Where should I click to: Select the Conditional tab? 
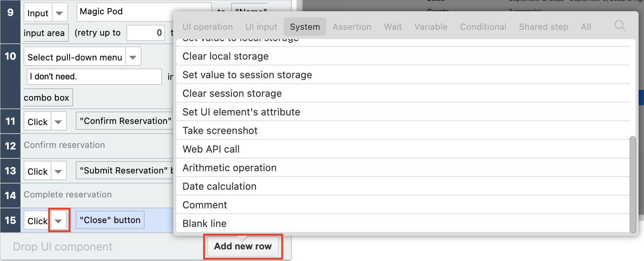pos(483,27)
